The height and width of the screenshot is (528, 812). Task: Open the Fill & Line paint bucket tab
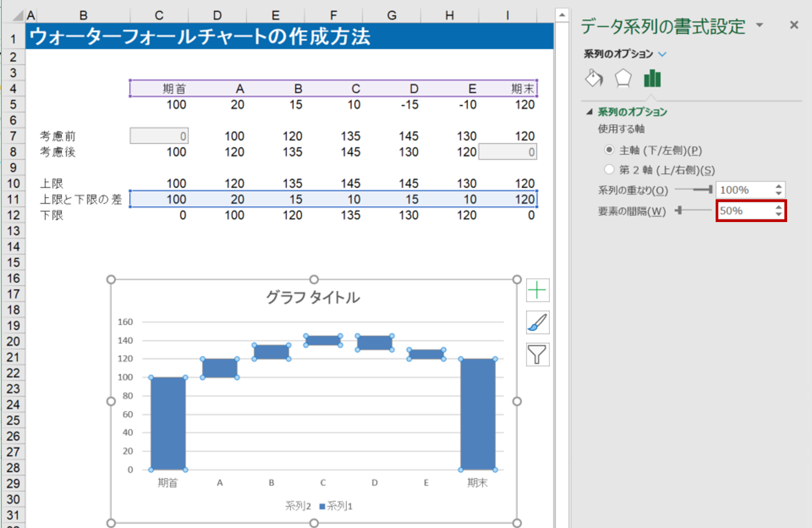coord(594,79)
